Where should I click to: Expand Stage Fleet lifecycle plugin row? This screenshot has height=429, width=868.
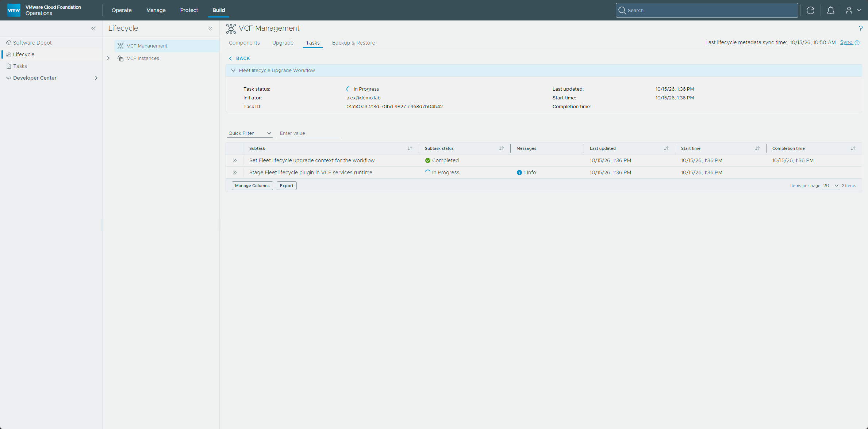pyautogui.click(x=235, y=172)
